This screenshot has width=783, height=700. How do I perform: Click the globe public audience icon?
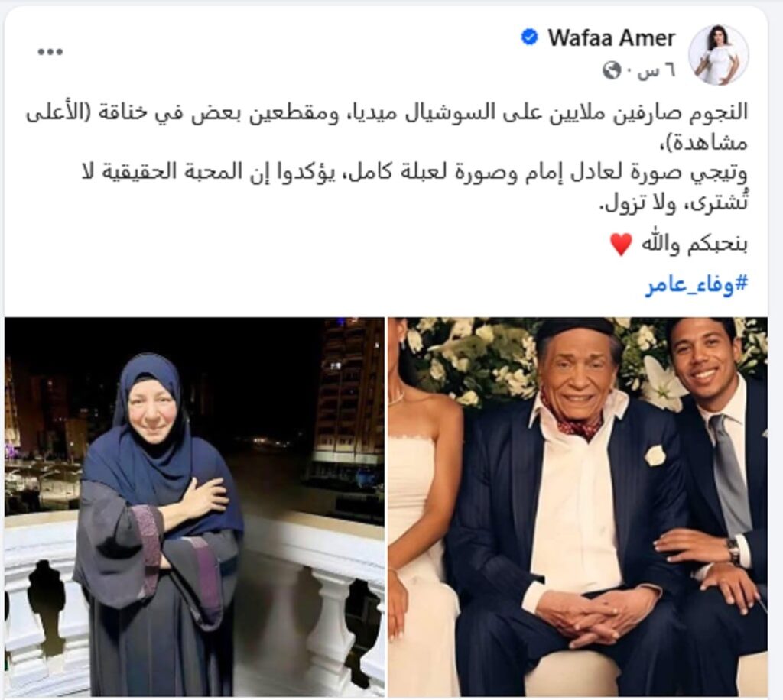pyautogui.click(x=611, y=71)
